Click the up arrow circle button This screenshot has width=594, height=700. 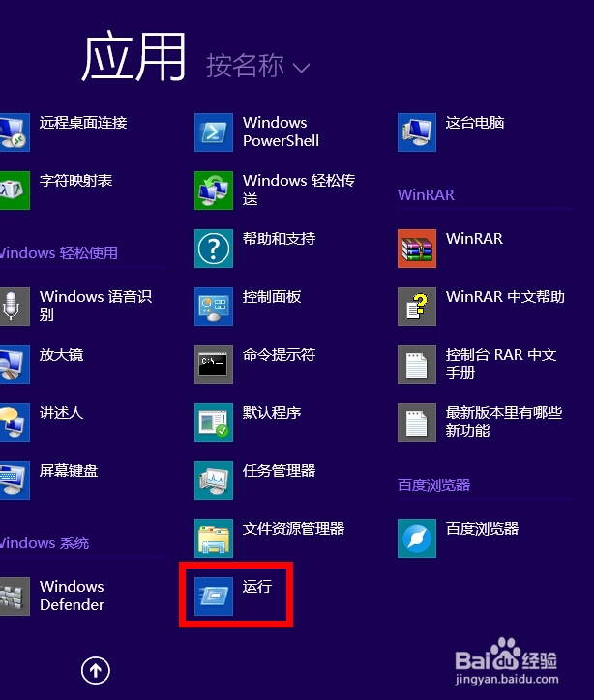96,670
